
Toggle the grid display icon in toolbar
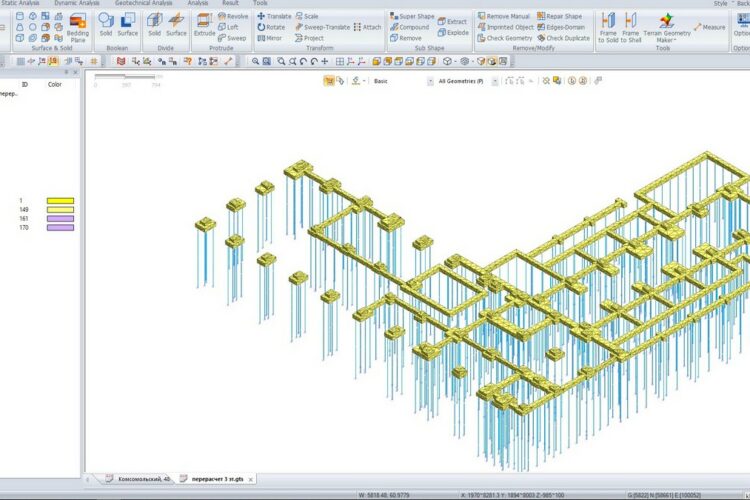coord(94,61)
